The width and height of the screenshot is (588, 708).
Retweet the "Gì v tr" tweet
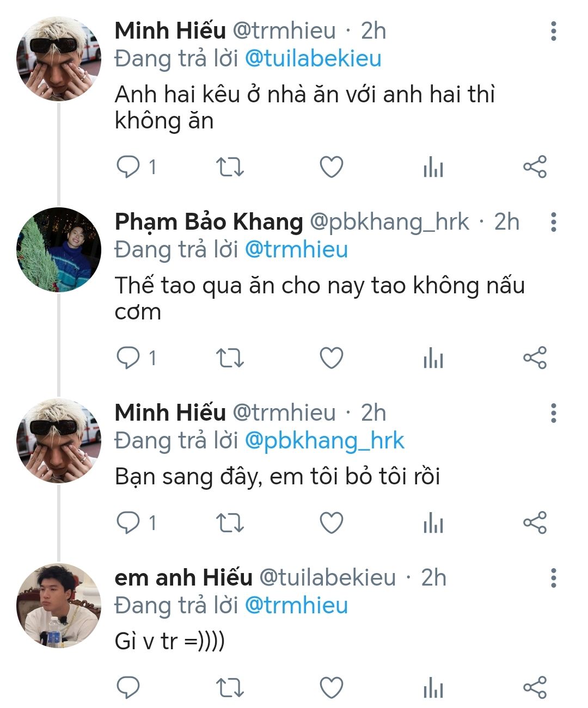[x=230, y=687]
